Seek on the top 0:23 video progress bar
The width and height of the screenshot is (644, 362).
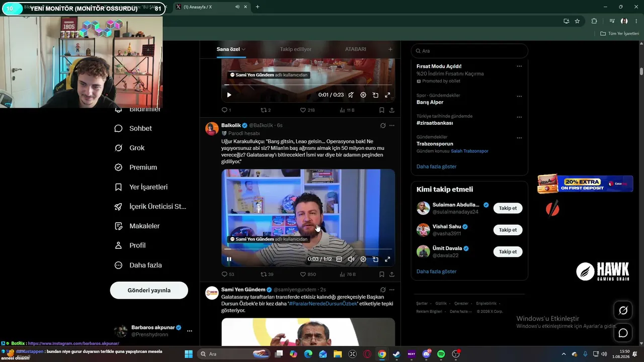308,84
